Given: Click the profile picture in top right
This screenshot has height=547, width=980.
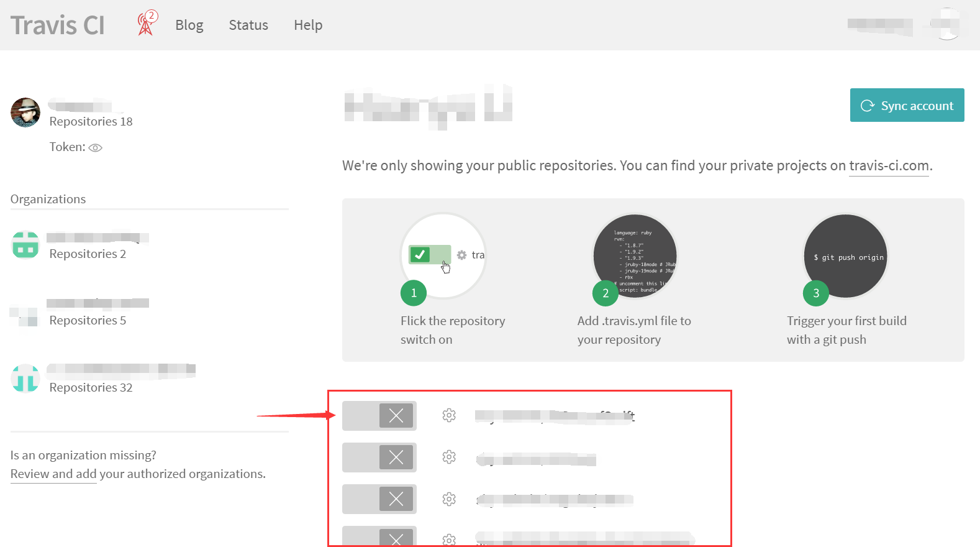Looking at the screenshot, I should [x=946, y=24].
